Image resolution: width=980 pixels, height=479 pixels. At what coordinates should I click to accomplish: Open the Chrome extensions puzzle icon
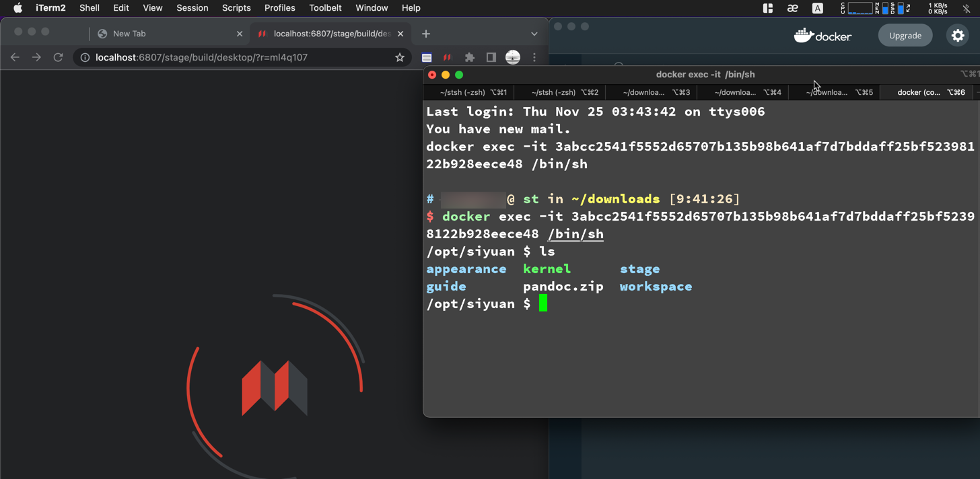point(470,57)
